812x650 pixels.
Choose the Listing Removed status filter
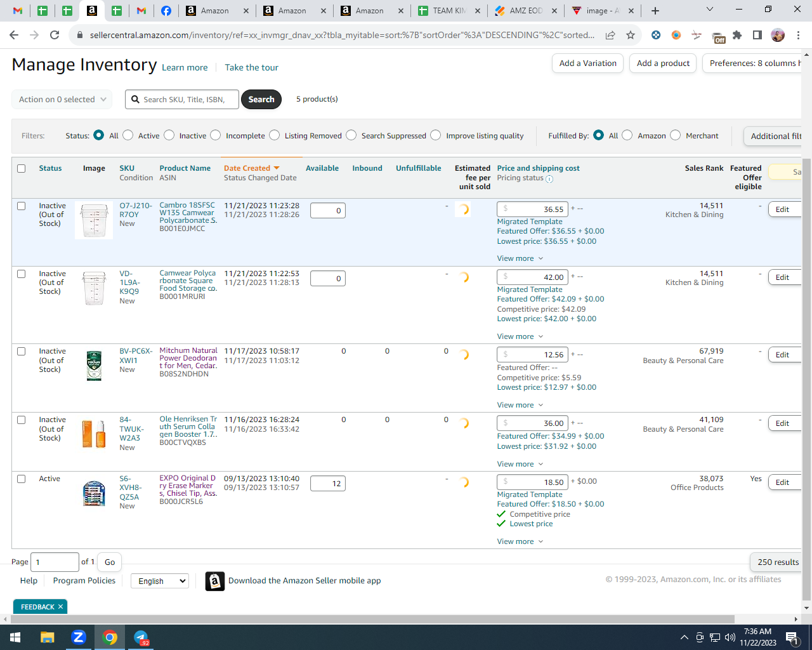coord(275,135)
